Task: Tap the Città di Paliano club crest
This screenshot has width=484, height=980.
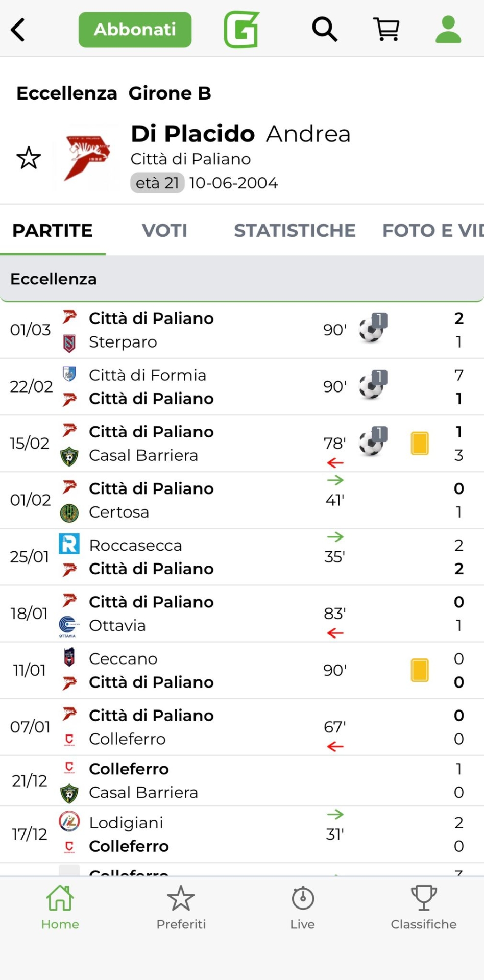Action: (86, 157)
